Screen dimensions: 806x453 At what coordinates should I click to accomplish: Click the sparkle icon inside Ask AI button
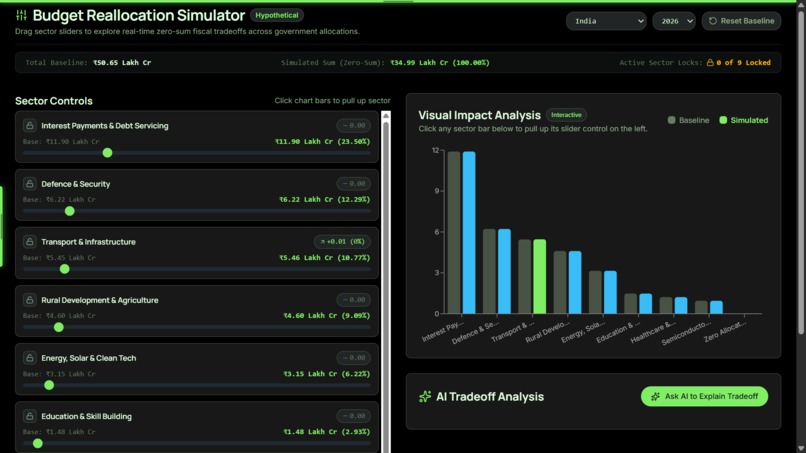pos(655,396)
